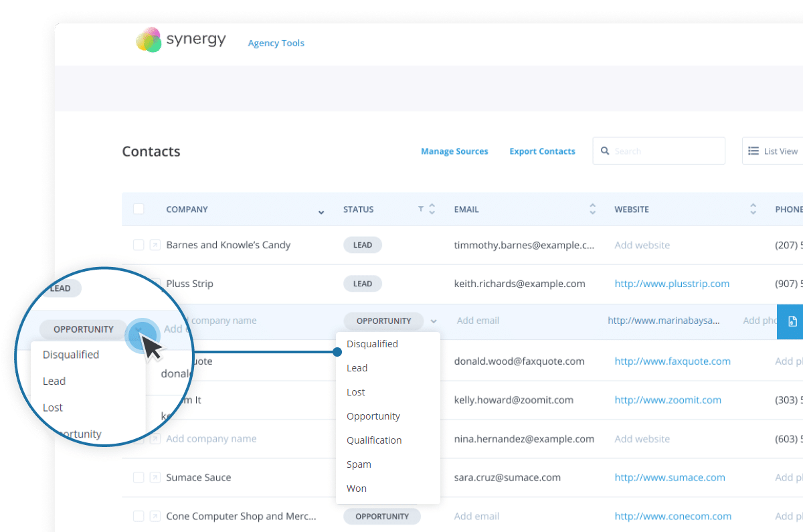Collapse the Opportunity status dropdown chevron

[434, 321]
